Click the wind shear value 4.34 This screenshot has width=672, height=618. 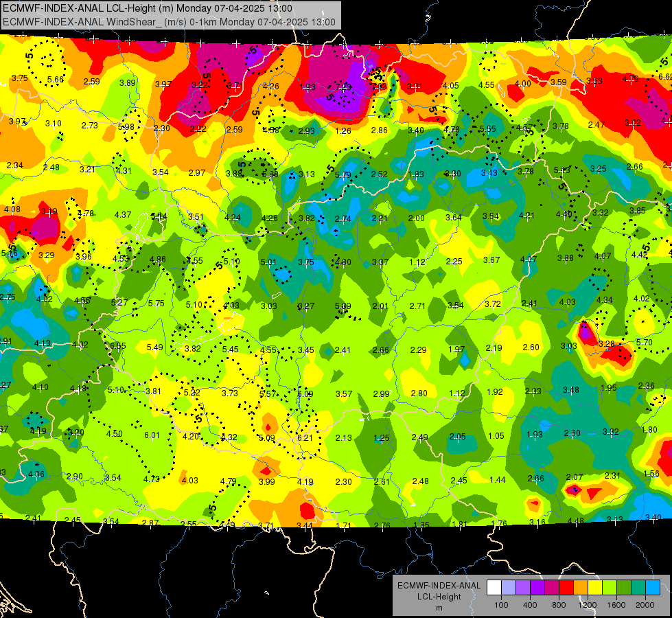[x=604, y=300]
